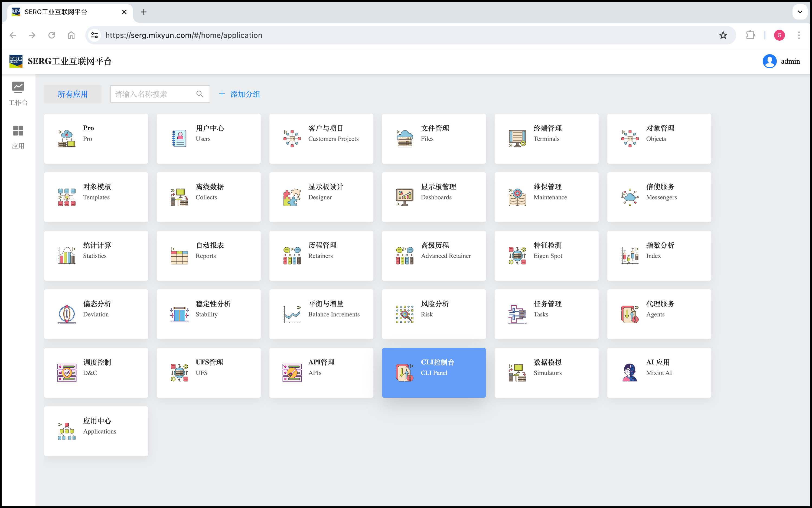Bookmark this page with star icon

[x=723, y=35]
